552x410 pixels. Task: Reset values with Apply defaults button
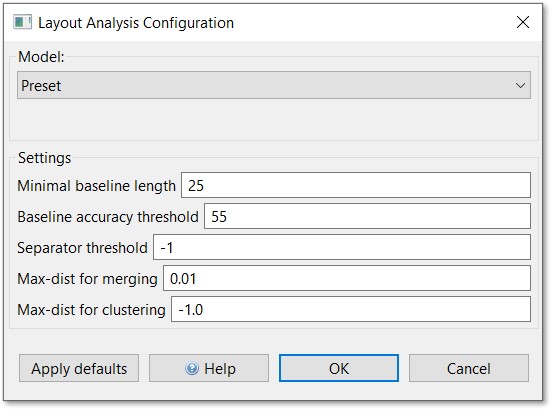(x=79, y=368)
